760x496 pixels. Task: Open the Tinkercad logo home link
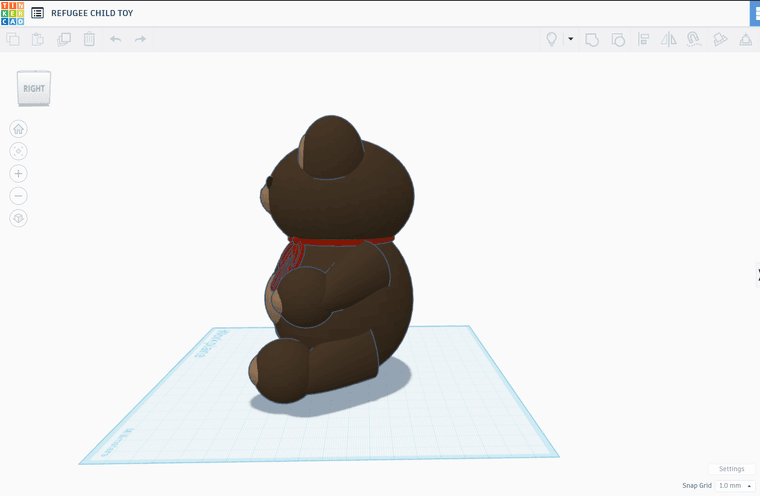click(13, 13)
